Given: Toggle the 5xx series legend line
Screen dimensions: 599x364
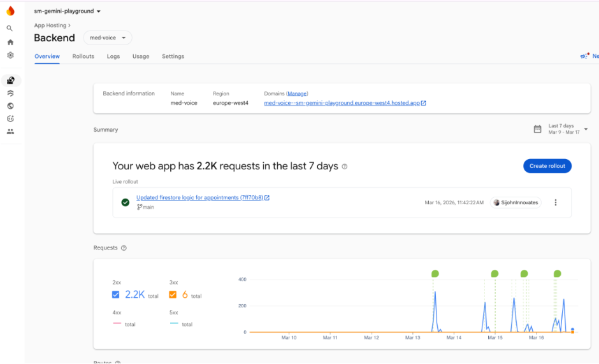Looking at the screenshot, I should coord(174,323).
